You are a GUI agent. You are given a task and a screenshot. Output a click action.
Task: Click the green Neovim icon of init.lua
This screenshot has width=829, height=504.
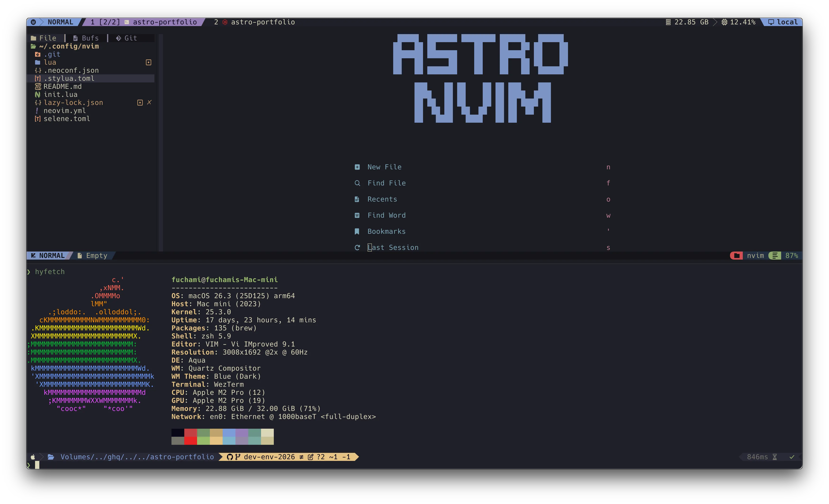pyautogui.click(x=38, y=94)
